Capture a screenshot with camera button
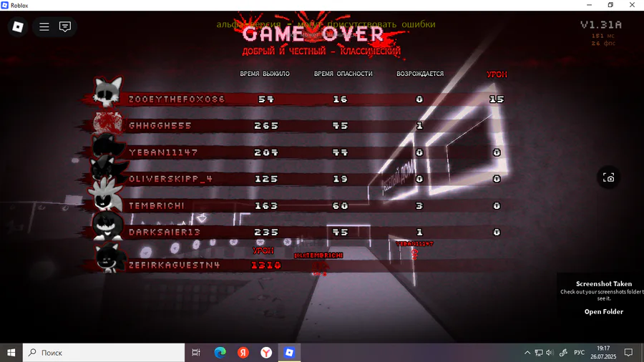The height and width of the screenshot is (362, 644). click(x=608, y=177)
